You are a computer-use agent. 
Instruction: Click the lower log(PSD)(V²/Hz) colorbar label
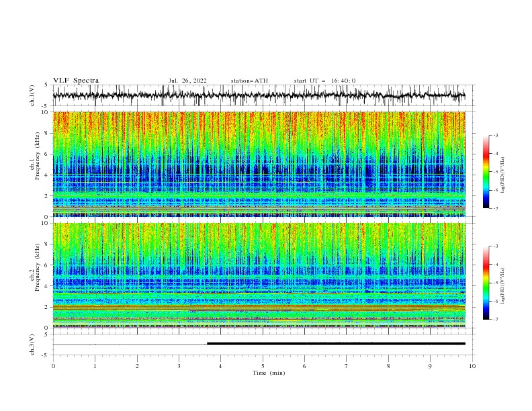503,285
